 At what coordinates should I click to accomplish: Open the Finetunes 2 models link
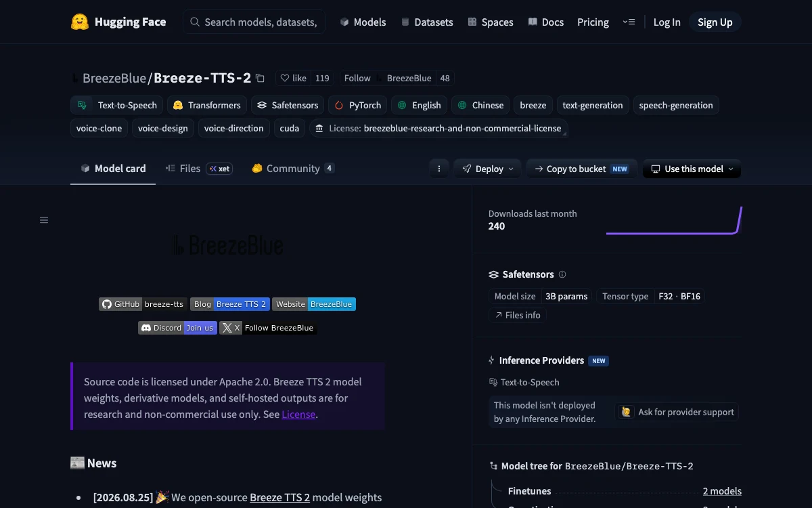click(722, 491)
